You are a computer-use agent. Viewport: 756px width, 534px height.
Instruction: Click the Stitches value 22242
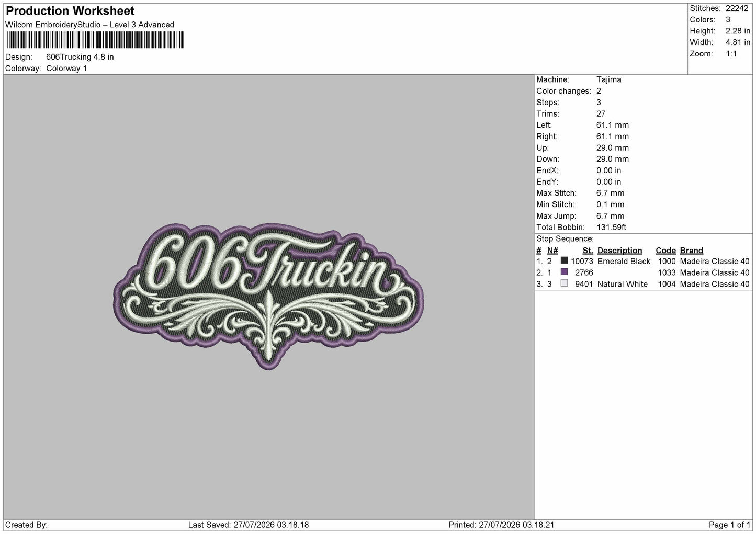(737, 8)
